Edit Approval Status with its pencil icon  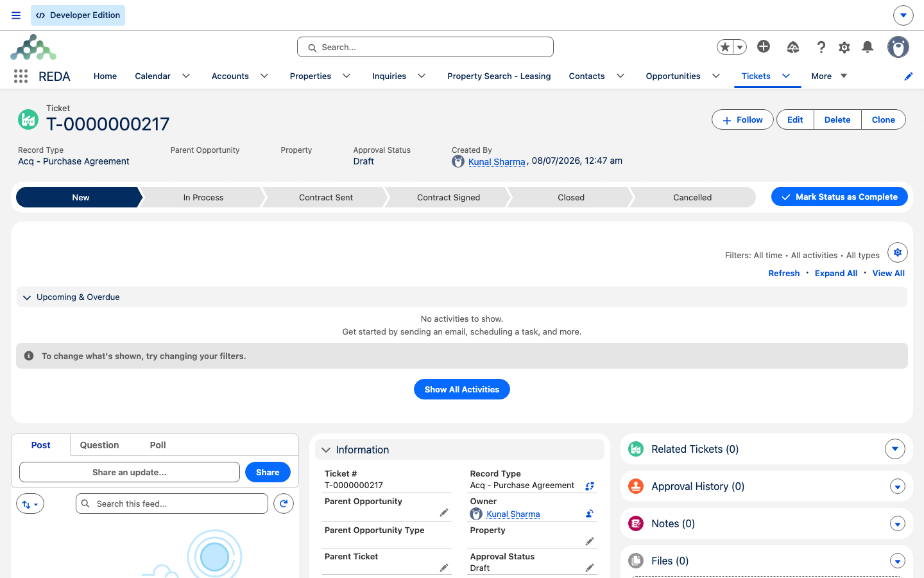(x=590, y=568)
